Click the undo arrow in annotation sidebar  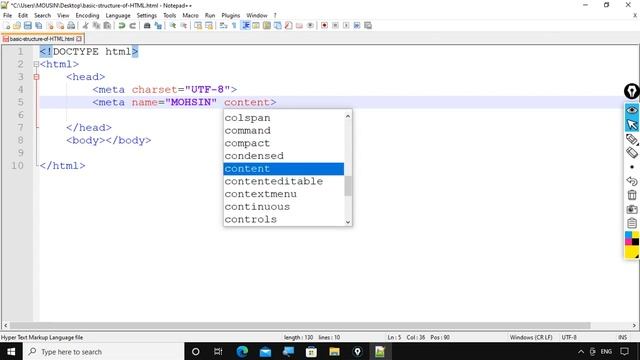[x=632, y=181]
